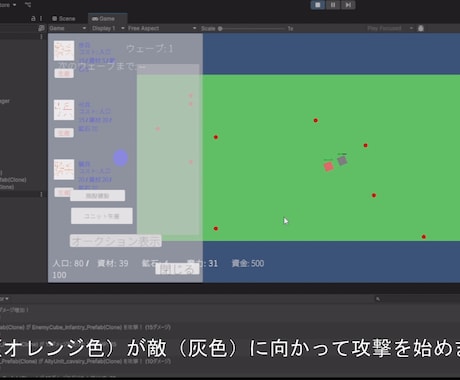
Task: Click the 資材: 39 resource counter
Action: click(x=113, y=263)
